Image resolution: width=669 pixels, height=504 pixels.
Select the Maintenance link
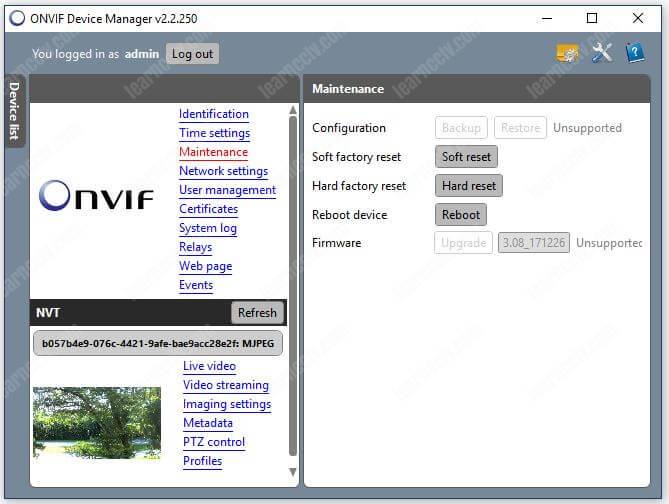[213, 152]
